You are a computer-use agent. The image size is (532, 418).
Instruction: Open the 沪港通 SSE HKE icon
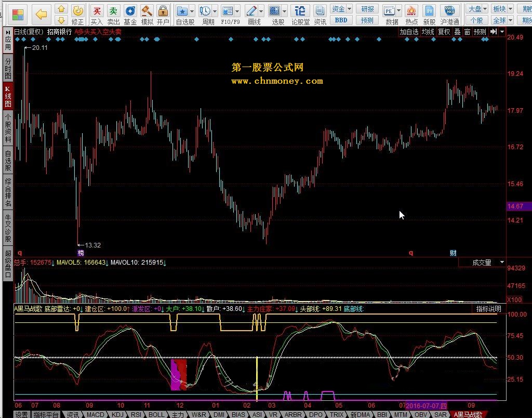tap(449, 11)
